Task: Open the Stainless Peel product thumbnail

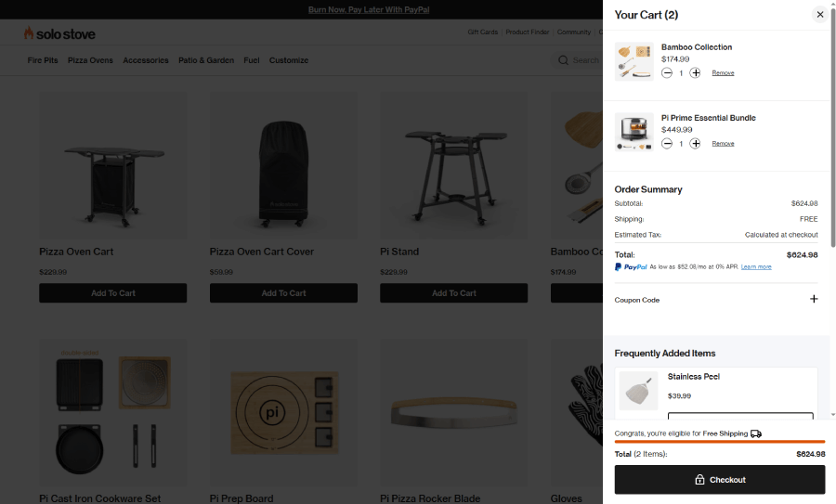Action: [639, 391]
